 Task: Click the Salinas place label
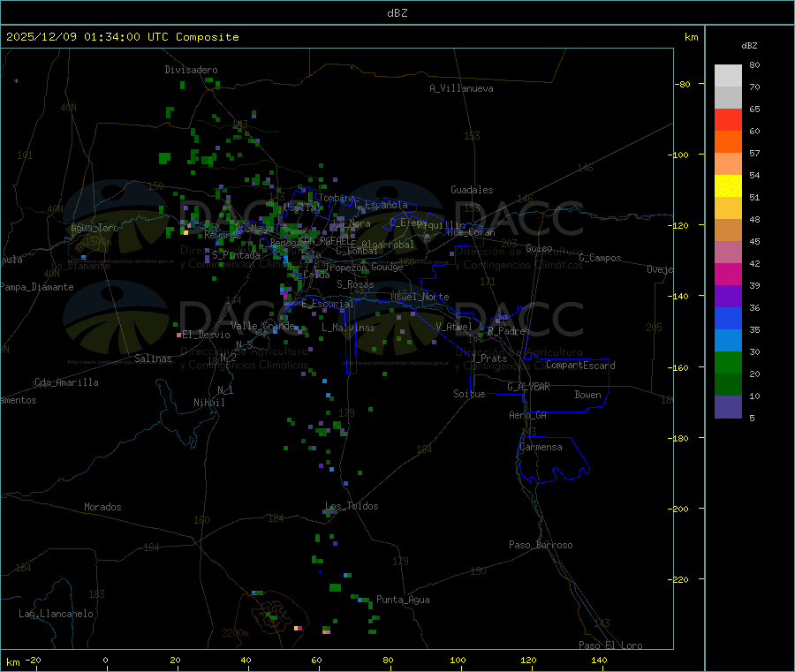click(x=153, y=359)
